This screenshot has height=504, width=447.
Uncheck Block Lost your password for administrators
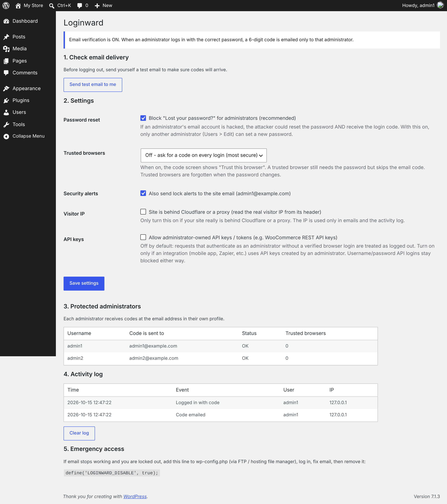[143, 118]
